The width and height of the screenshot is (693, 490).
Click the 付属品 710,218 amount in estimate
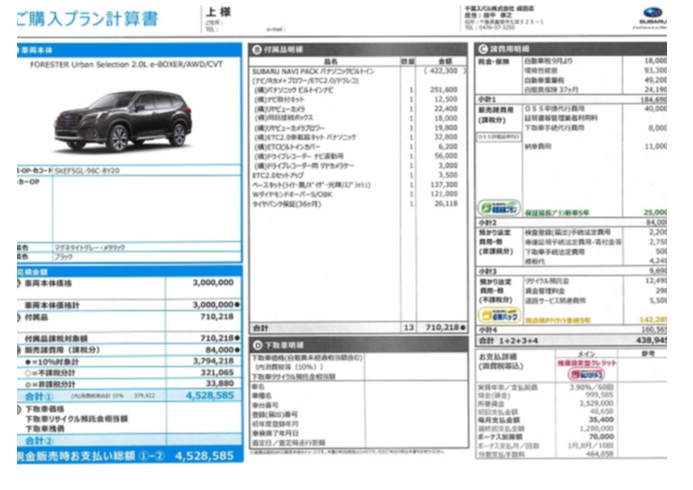tap(217, 317)
